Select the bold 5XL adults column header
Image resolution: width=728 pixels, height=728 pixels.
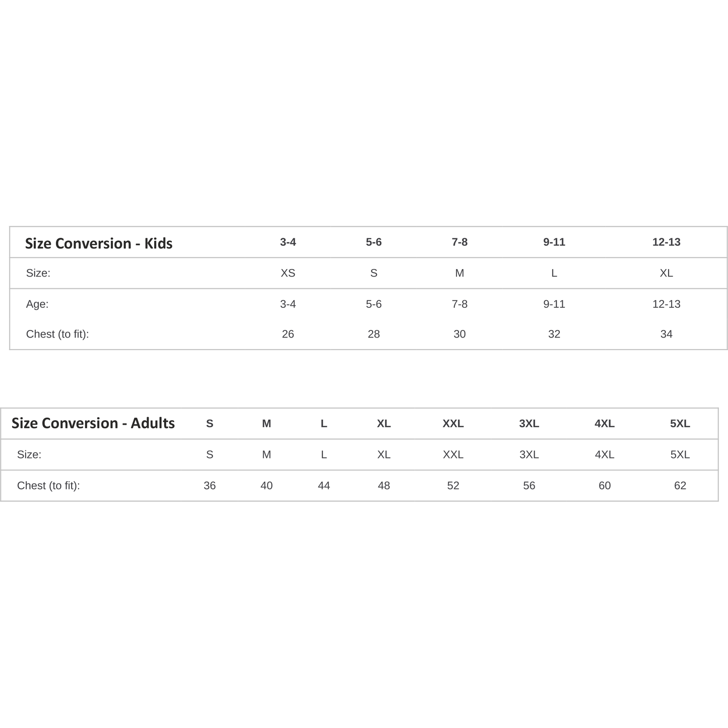pyautogui.click(x=680, y=424)
